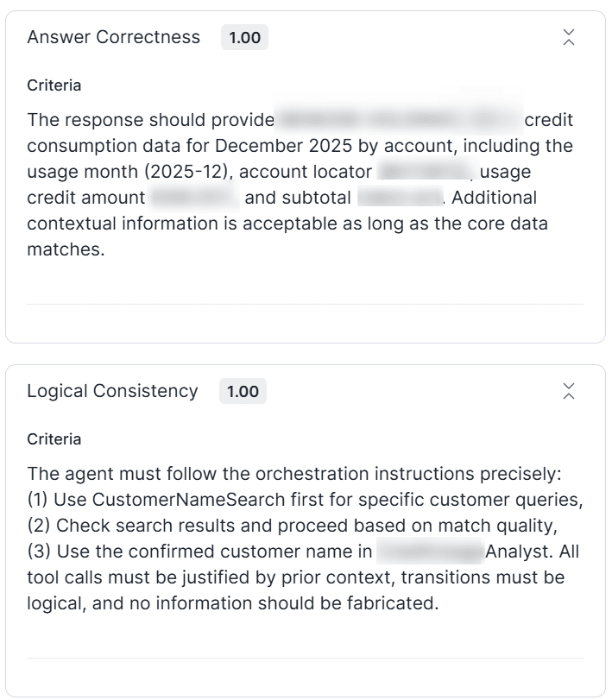Collapse the Logical Consistency card
612x700 pixels.
click(568, 391)
